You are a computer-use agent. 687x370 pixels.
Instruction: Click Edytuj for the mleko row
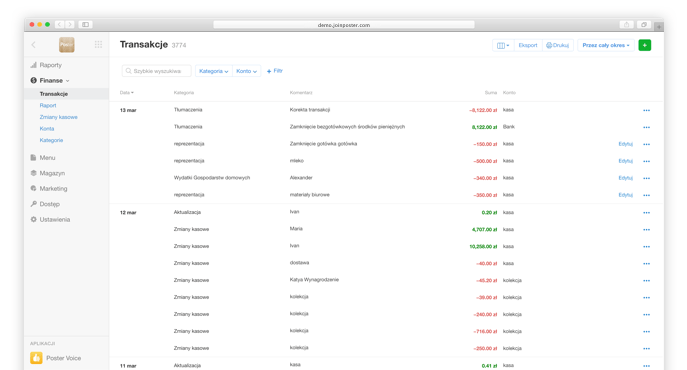click(625, 161)
